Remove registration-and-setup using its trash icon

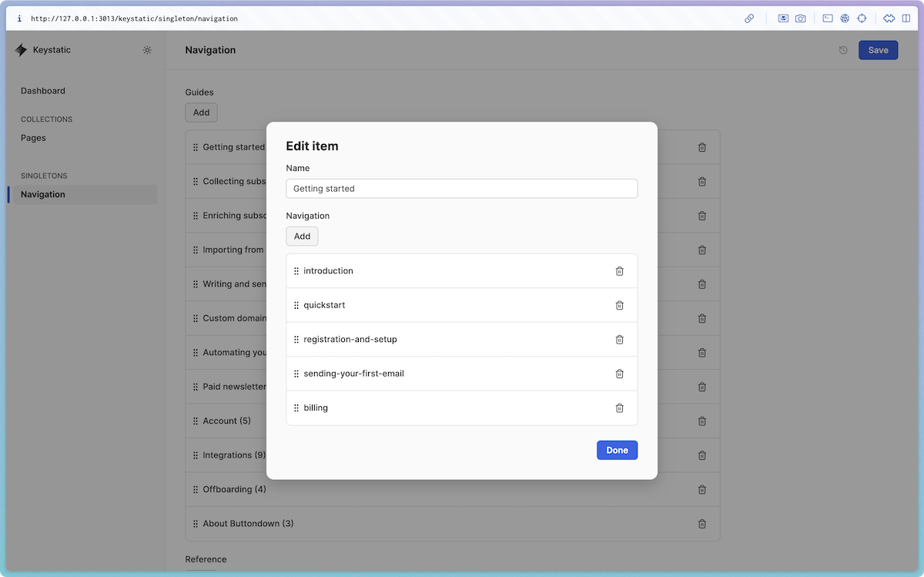click(x=620, y=340)
